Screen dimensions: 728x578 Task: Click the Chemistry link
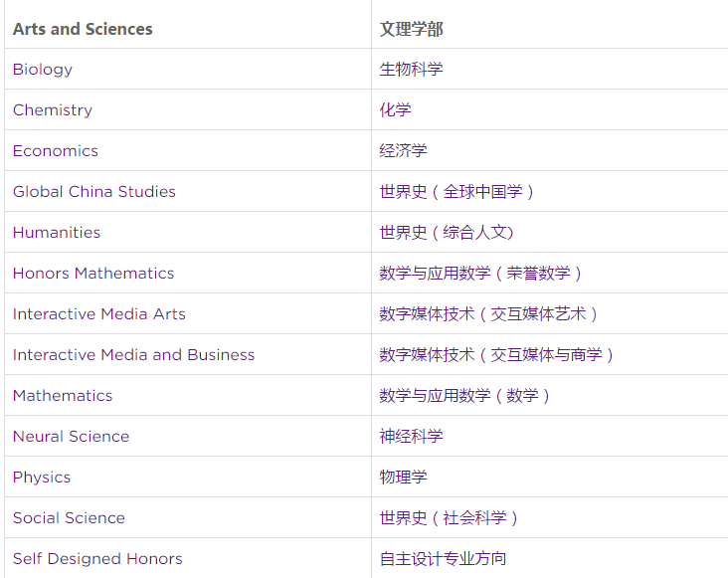tap(53, 110)
